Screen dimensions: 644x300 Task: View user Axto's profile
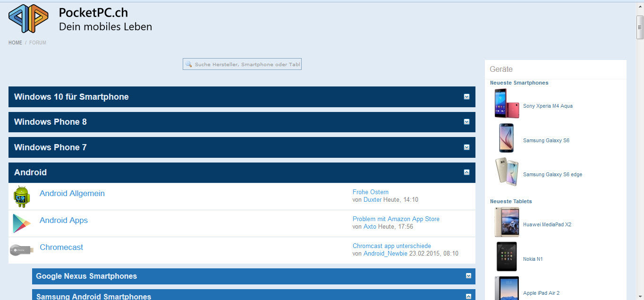coord(370,227)
